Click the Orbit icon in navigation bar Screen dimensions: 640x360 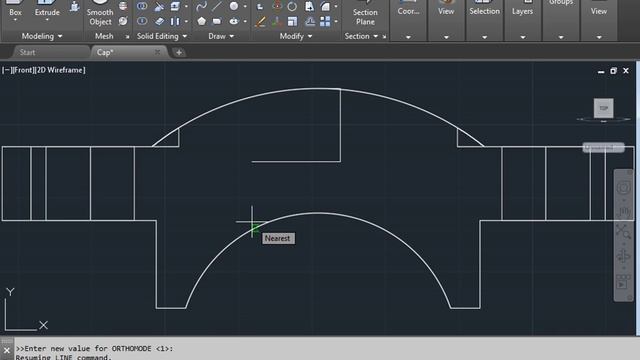[623, 256]
